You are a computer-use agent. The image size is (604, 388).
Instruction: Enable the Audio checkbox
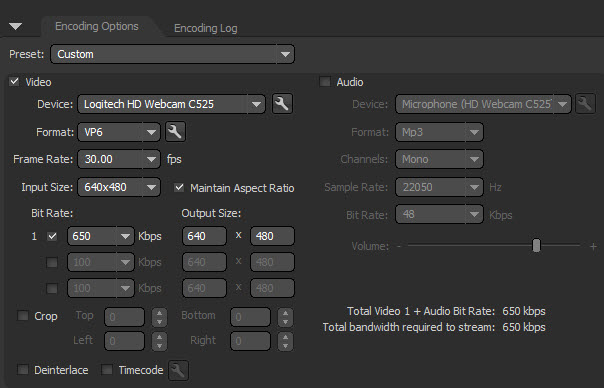[325, 82]
